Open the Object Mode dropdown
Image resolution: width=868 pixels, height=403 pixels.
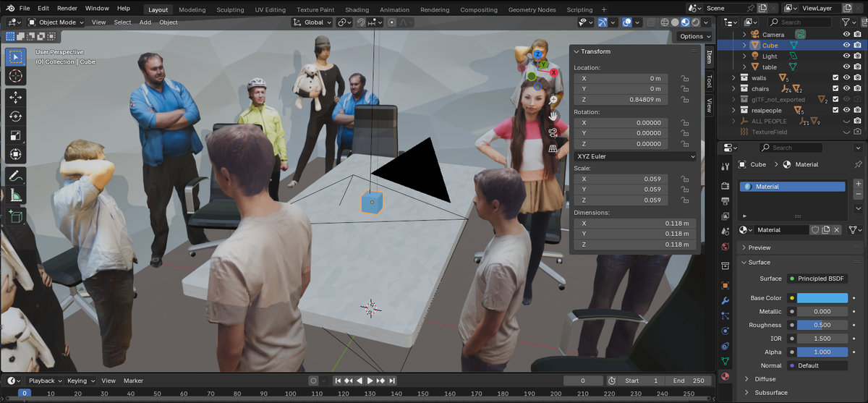tap(56, 22)
